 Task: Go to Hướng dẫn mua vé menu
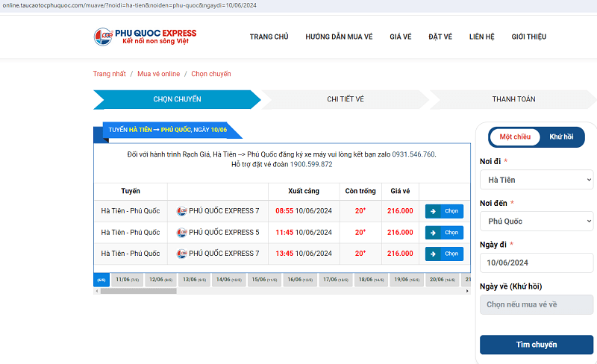pos(339,37)
